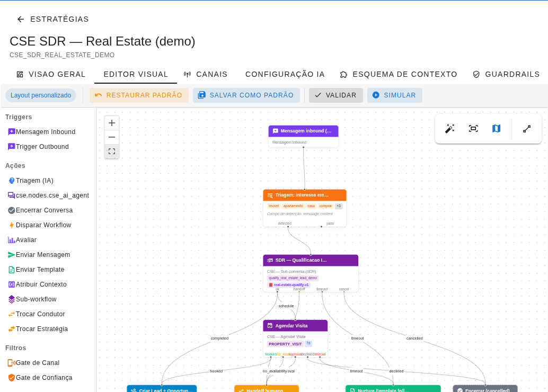
Task: Open the Guardrails tab
Action: coord(506,74)
